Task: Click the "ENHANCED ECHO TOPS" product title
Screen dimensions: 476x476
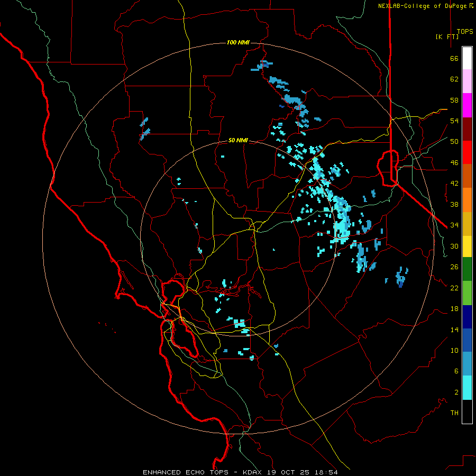Action: click(186, 472)
